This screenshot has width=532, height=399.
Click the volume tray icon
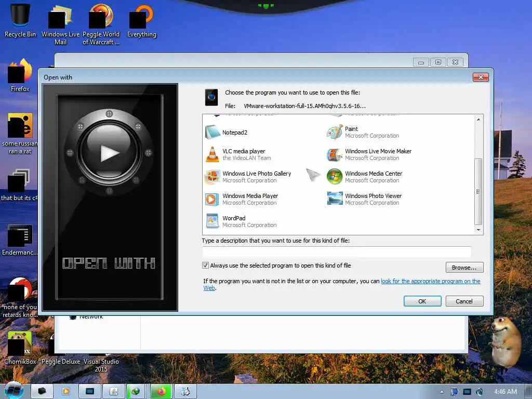(480, 392)
